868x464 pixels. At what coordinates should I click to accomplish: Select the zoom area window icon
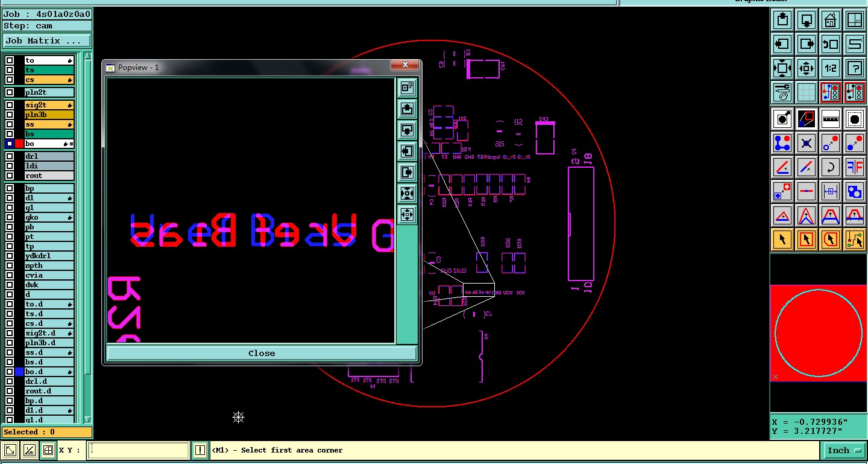[855, 20]
